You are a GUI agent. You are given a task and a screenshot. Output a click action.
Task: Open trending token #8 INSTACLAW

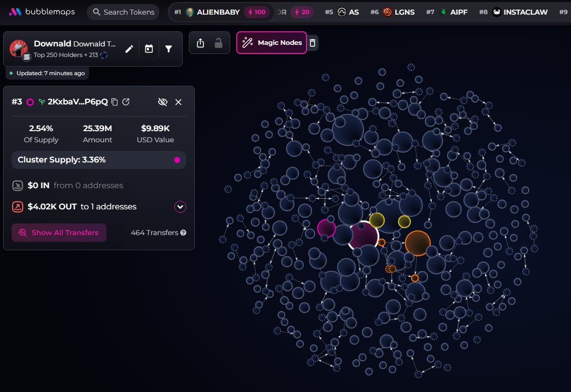pyautogui.click(x=513, y=12)
